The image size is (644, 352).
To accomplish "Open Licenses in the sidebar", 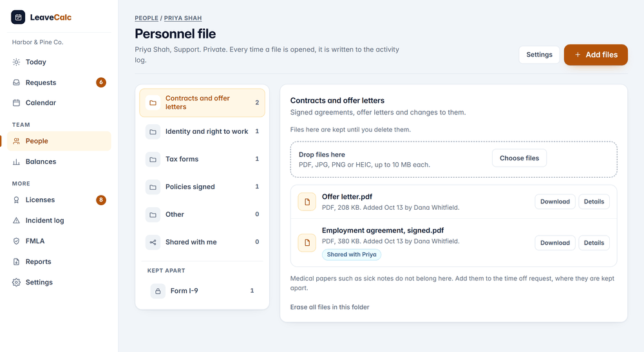I will [x=59, y=199].
